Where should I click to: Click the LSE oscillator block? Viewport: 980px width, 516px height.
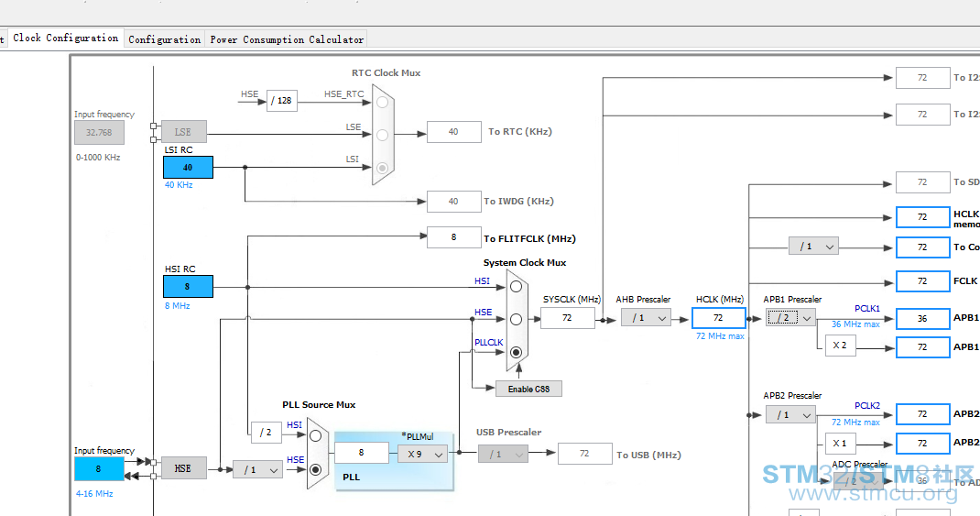click(x=183, y=132)
